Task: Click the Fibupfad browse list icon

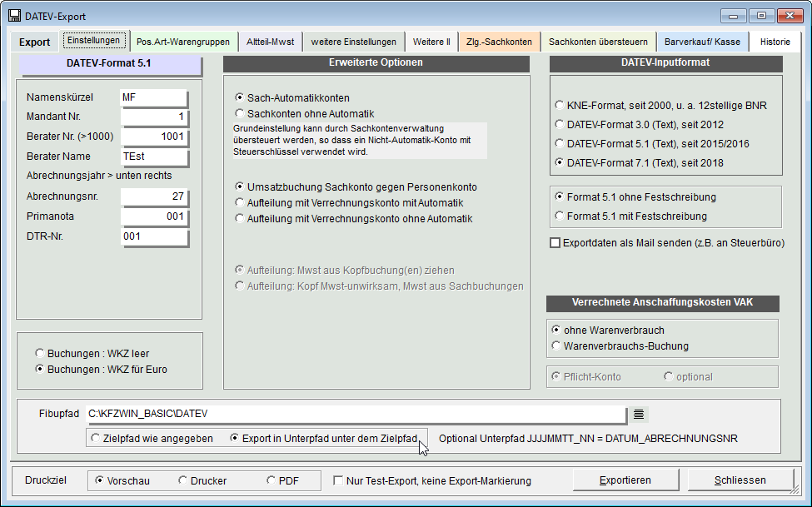Action: (639, 414)
